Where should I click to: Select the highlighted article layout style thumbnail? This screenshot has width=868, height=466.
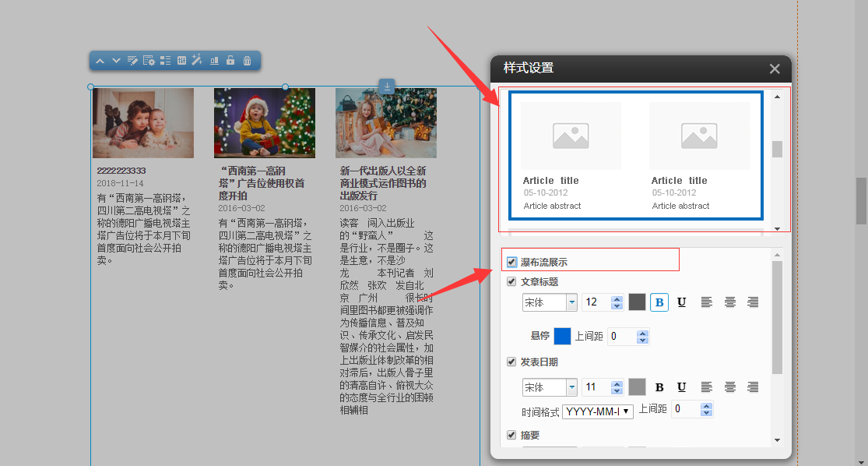tap(635, 157)
